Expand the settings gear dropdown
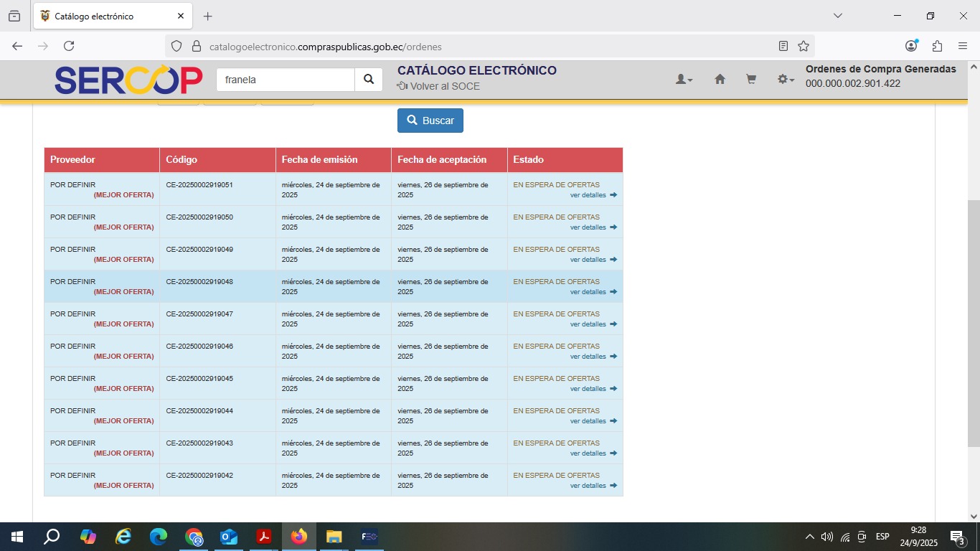 pos(786,80)
